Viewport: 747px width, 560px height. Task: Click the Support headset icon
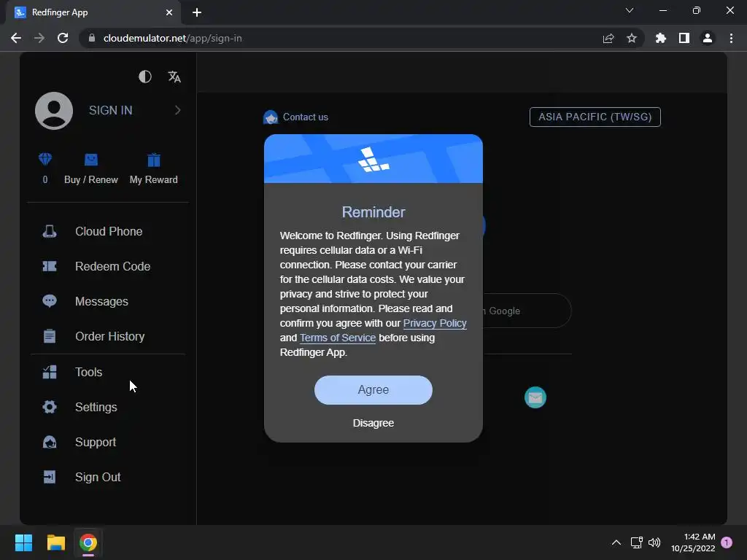click(50, 442)
